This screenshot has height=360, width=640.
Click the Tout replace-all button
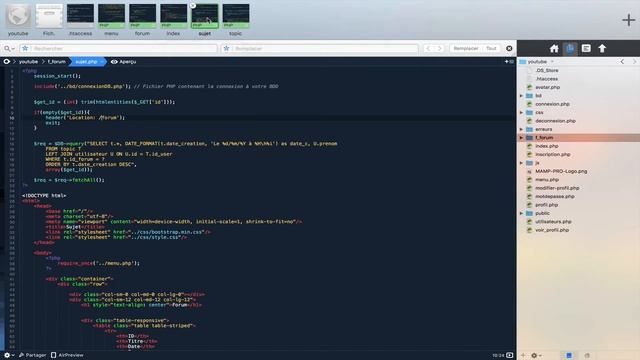click(491, 49)
